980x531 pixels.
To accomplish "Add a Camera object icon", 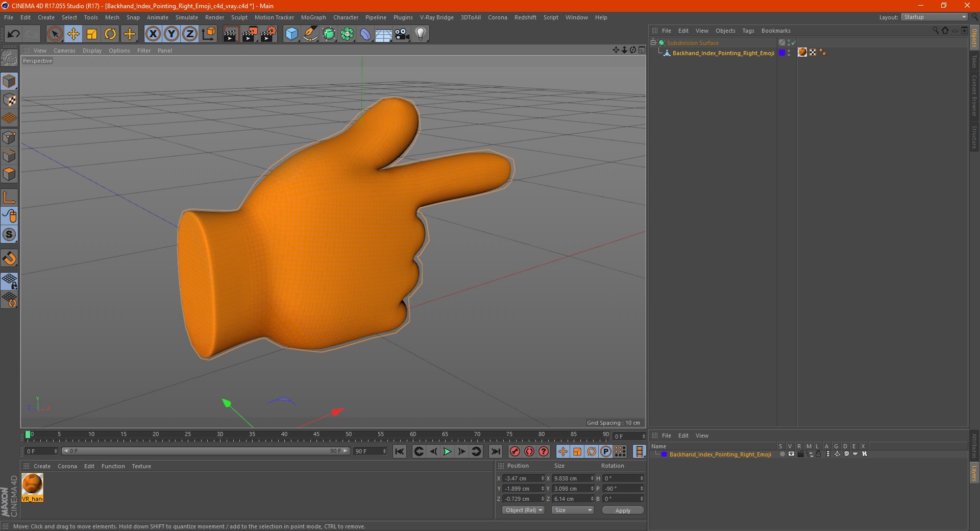I will [x=402, y=34].
